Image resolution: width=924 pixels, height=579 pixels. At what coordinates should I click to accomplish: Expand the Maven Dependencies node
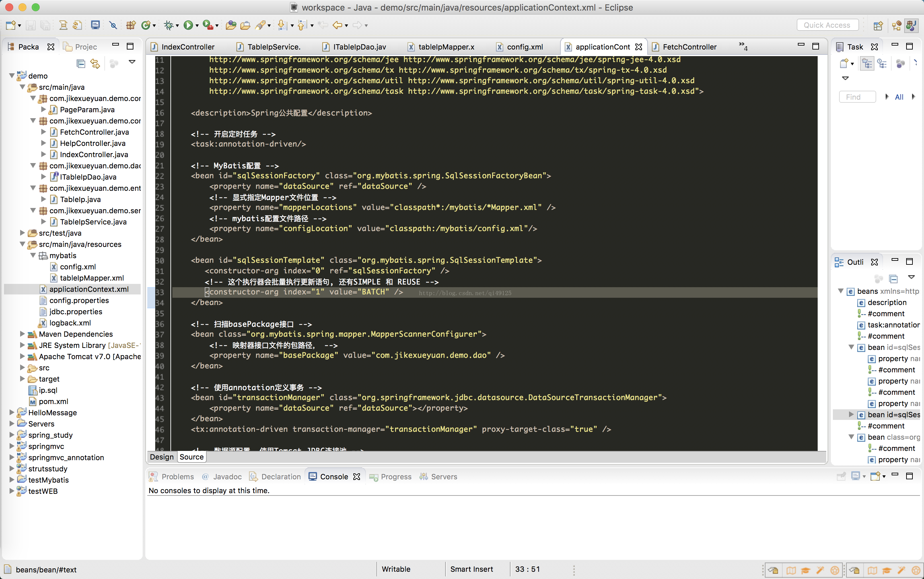coord(22,334)
